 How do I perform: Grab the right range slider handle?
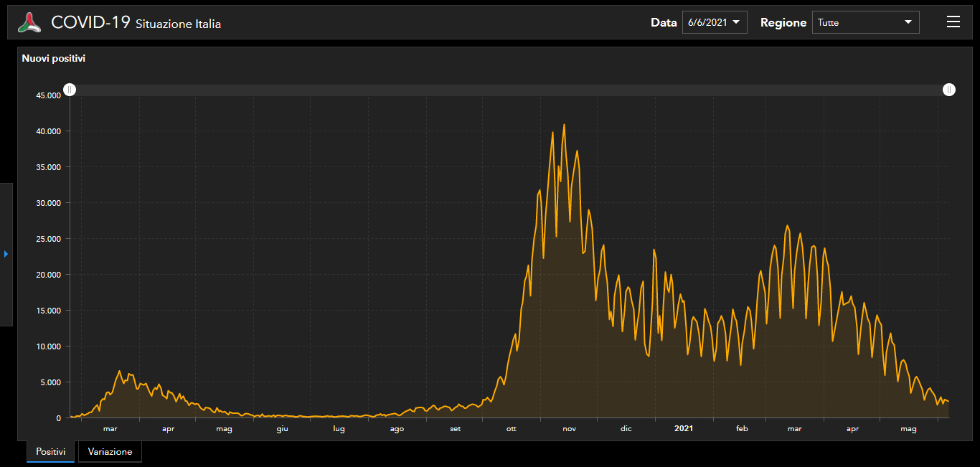(949, 90)
